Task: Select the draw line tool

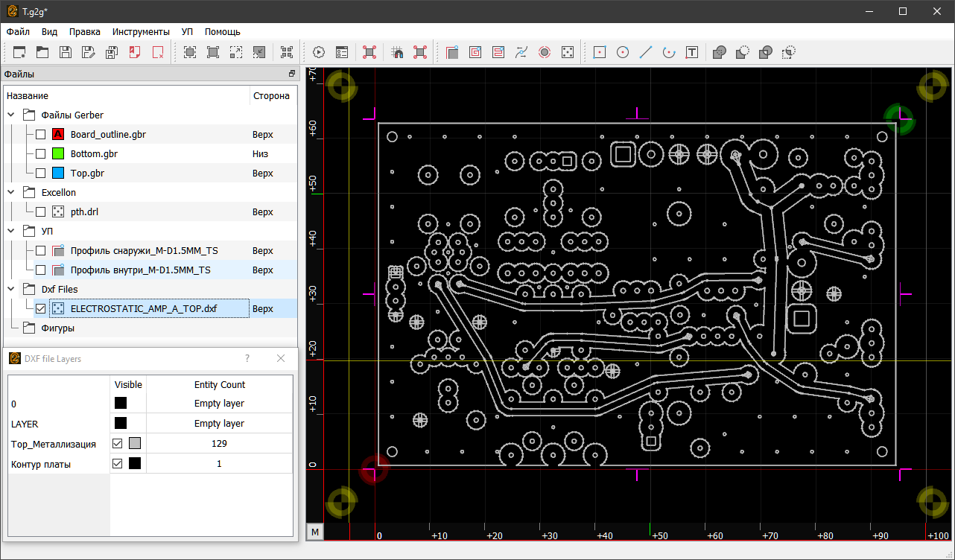Action: (646, 52)
